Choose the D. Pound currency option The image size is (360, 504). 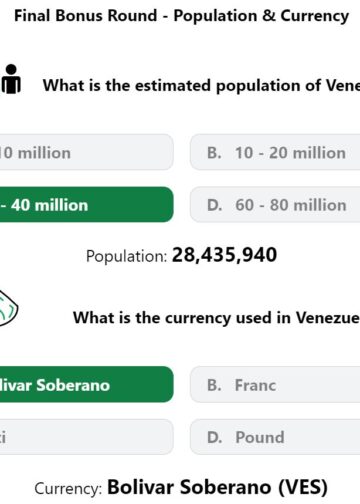(275, 437)
